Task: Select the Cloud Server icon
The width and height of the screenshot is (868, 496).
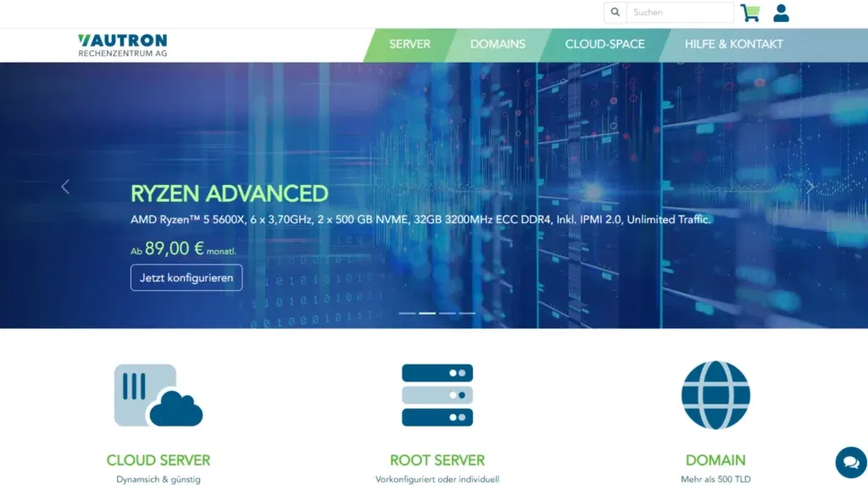Action: click(158, 394)
